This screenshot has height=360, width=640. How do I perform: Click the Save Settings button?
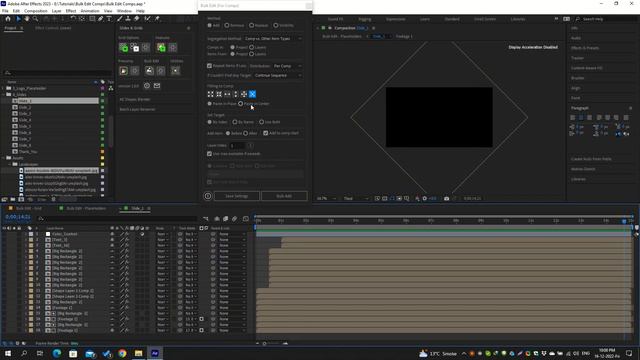(237, 196)
